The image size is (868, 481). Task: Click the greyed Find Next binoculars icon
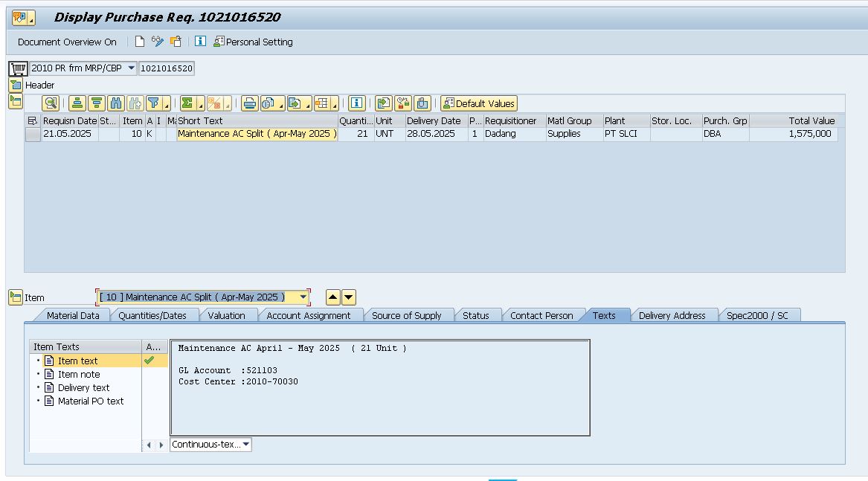(135, 103)
